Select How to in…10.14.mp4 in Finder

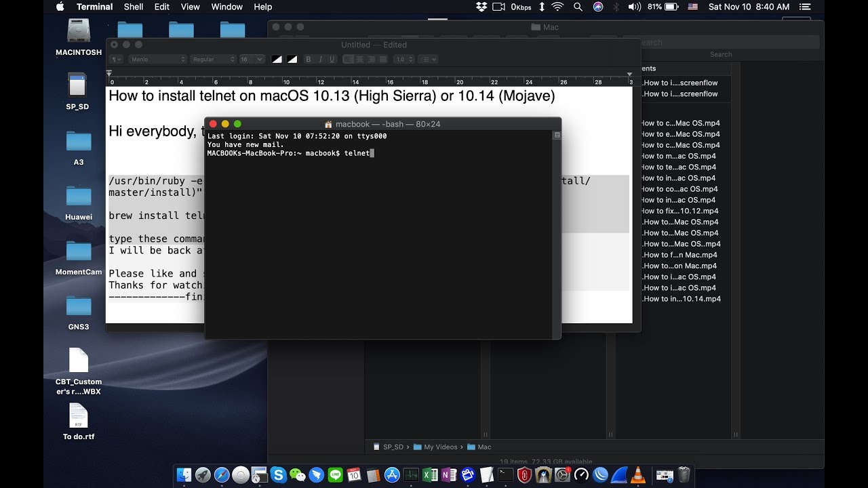point(681,299)
